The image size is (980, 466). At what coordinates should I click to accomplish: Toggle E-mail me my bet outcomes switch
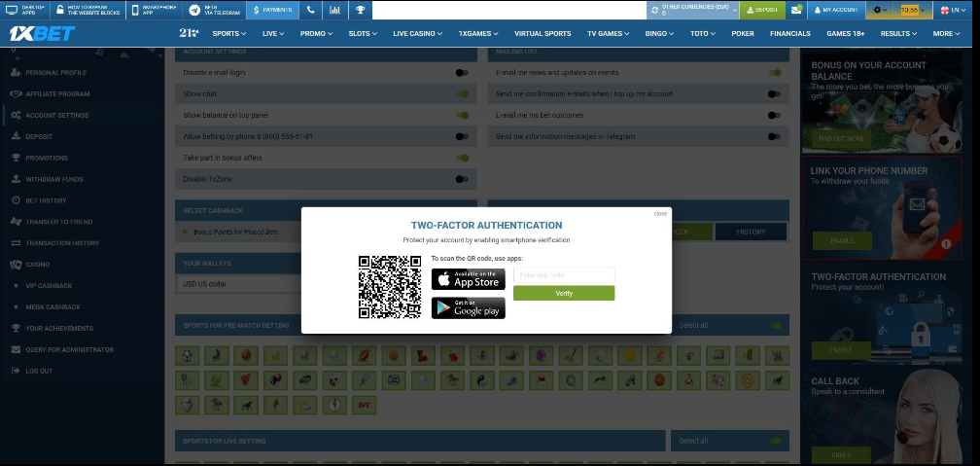(x=774, y=115)
